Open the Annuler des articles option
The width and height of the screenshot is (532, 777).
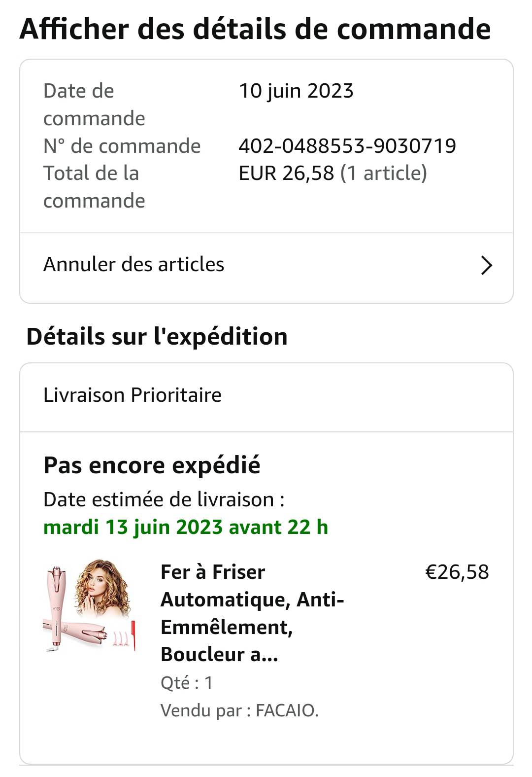pyautogui.click(x=134, y=265)
